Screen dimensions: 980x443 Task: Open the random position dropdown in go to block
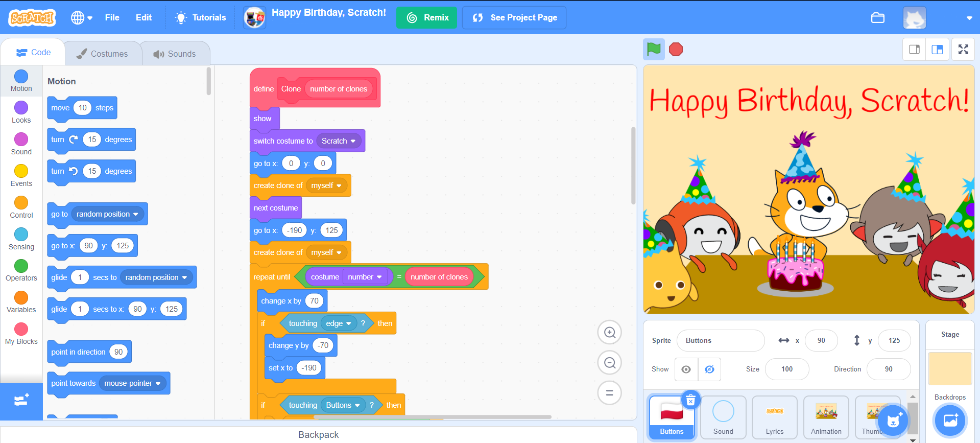(136, 214)
